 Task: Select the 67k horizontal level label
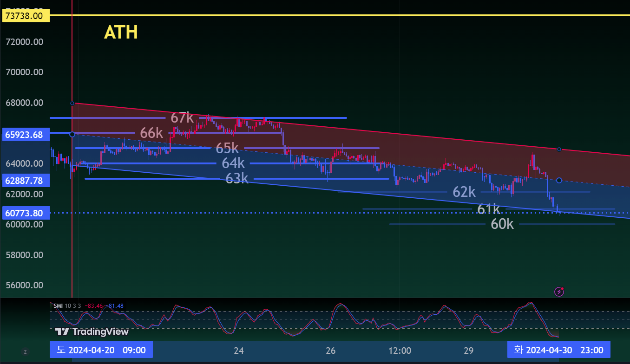tap(182, 118)
